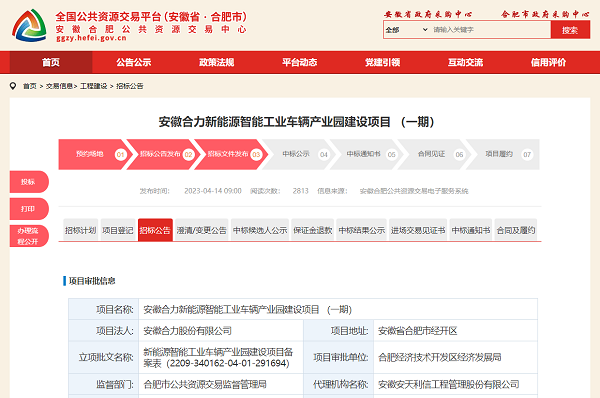Screen dimensions: 600x398
Task: Select step 07 项目履约
Action: (x=503, y=154)
